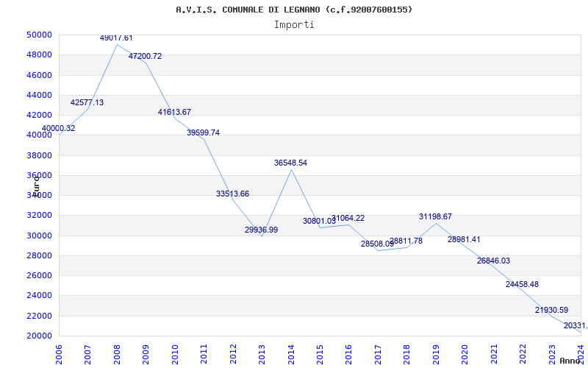Click x-axis year 2013
Image resolution: width=588 pixels, height=368 pixels.
[x=262, y=354]
